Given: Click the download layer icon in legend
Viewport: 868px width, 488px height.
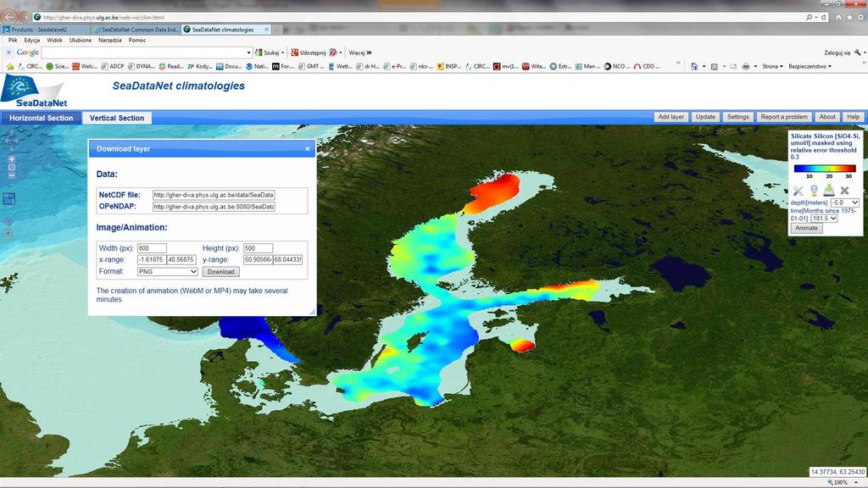Looking at the screenshot, I should pos(829,191).
